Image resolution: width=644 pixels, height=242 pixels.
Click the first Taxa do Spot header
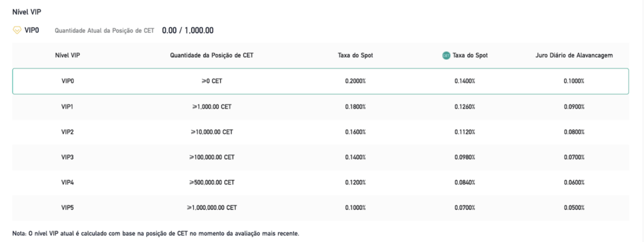point(355,55)
